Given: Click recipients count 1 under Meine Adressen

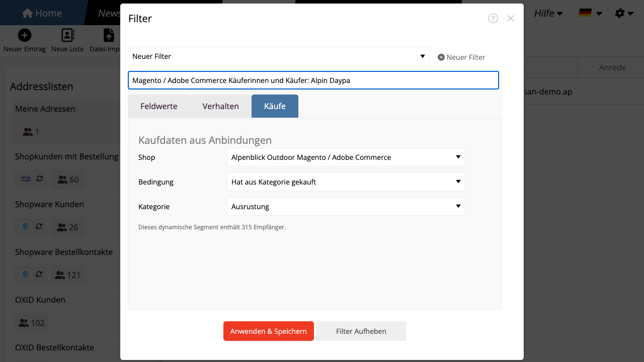Looking at the screenshot, I should coord(31,132).
